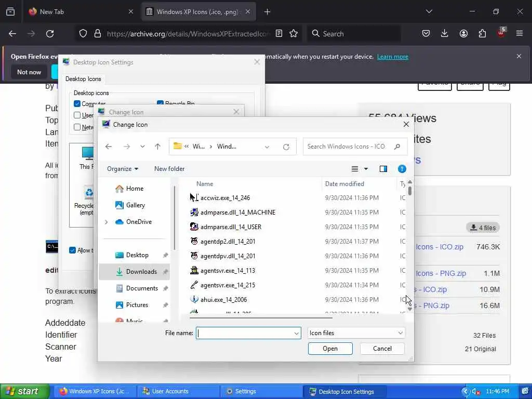Open recent locations dropdown in file dialog
Screen dimensions: 532x399
point(142,147)
